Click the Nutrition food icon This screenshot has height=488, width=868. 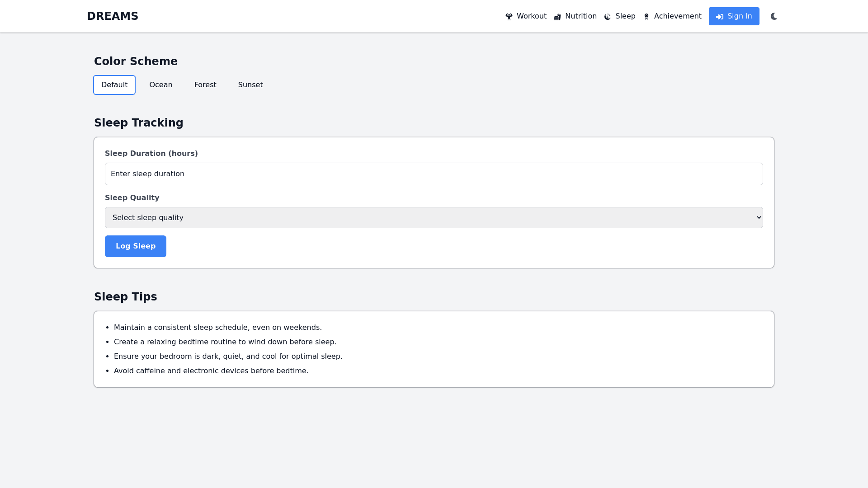557,17
